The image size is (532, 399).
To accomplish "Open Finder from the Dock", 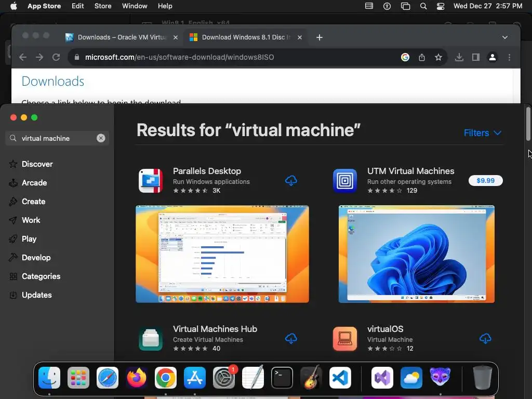I will pos(49,378).
